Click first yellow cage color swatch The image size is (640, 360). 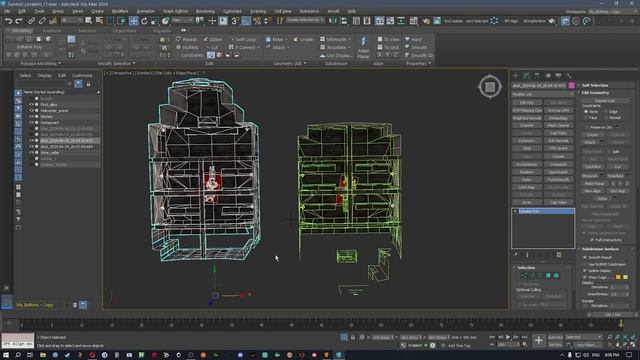pyautogui.click(x=618, y=277)
